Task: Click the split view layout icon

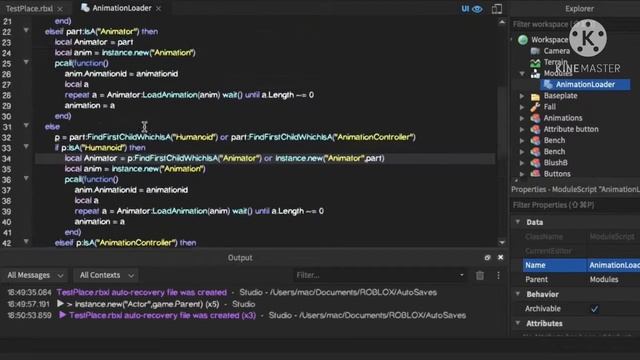Action: tap(497, 9)
